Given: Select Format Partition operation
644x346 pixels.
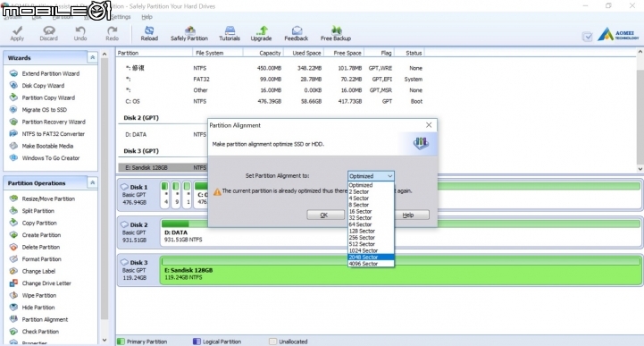Looking at the screenshot, I should [41, 259].
